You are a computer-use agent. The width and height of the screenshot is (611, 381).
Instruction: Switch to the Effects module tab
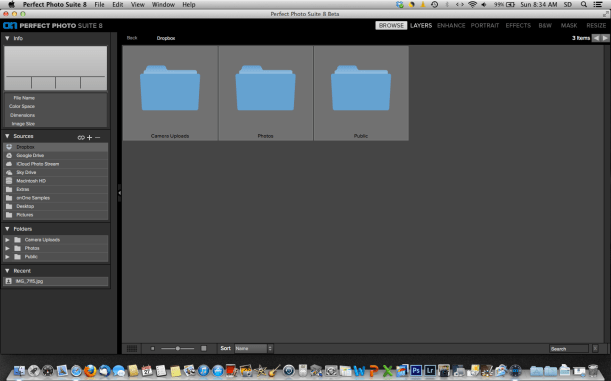pos(518,26)
